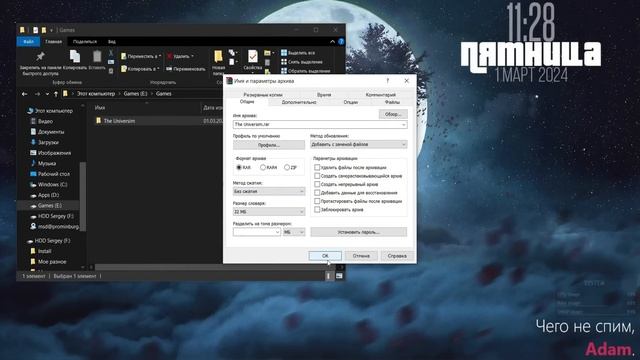This screenshot has height=360, width=640.
Task: Click the Set password (Установить пароль...) button
Action: [358, 232]
